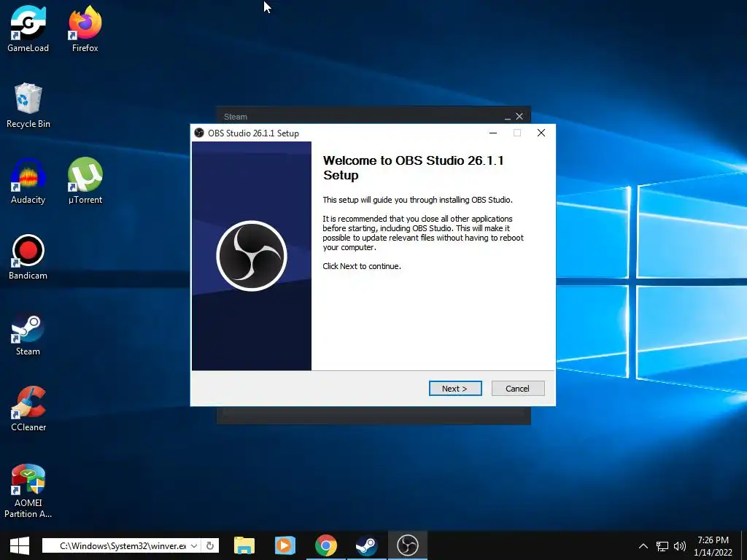Click the OBS icon in the setup title bar
The image size is (747, 560).
[199, 133]
